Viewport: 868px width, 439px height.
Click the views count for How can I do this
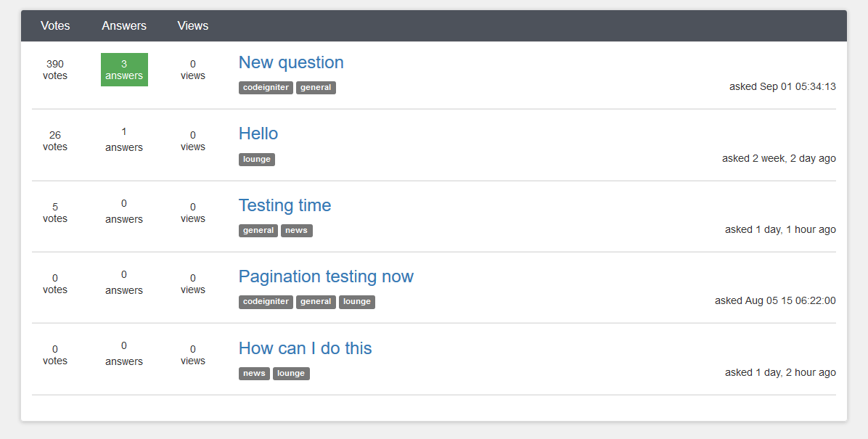(192, 355)
